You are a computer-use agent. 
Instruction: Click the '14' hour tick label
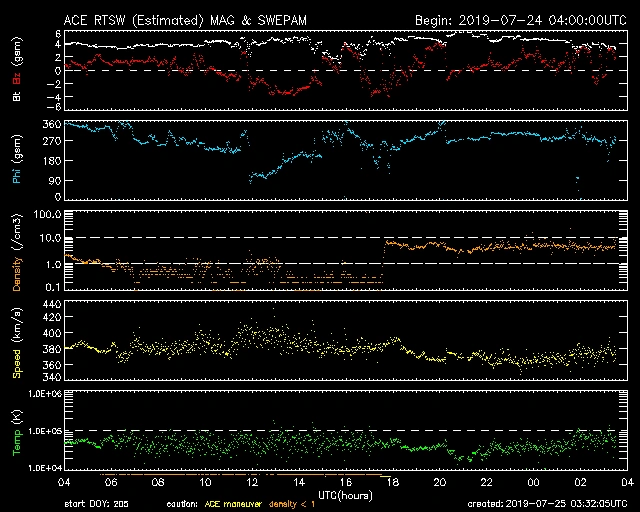click(299, 483)
